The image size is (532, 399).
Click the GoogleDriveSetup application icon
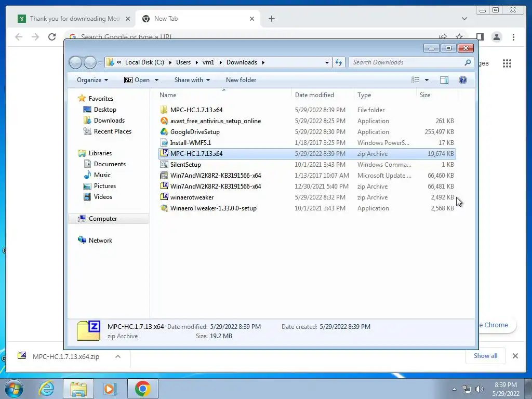(x=164, y=131)
